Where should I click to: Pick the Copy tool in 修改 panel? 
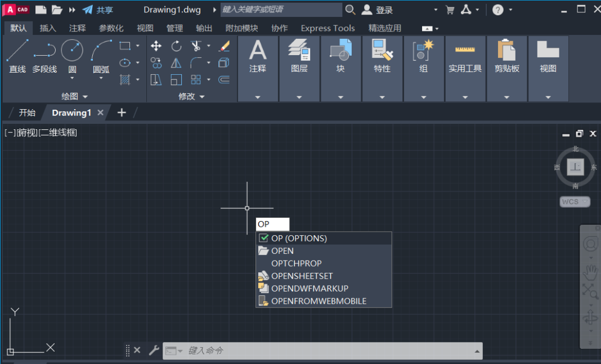point(156,63)
